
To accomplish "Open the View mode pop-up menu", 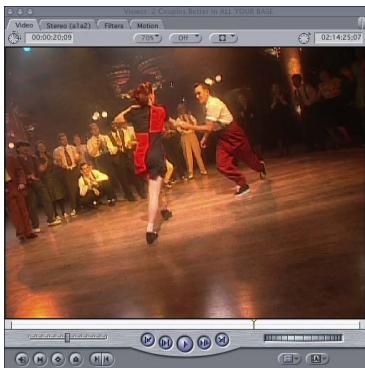I will tap(223, 38).
